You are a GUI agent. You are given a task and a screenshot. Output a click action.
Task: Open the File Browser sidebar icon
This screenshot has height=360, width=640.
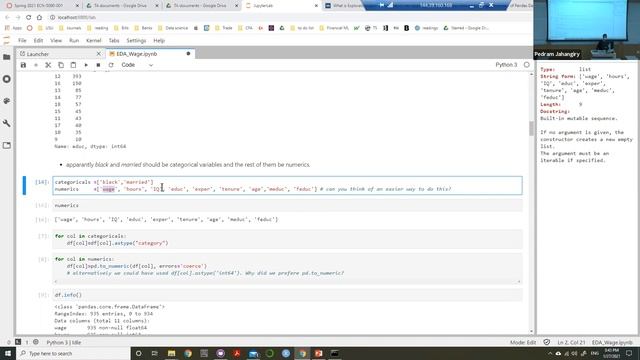pos(7,57)
